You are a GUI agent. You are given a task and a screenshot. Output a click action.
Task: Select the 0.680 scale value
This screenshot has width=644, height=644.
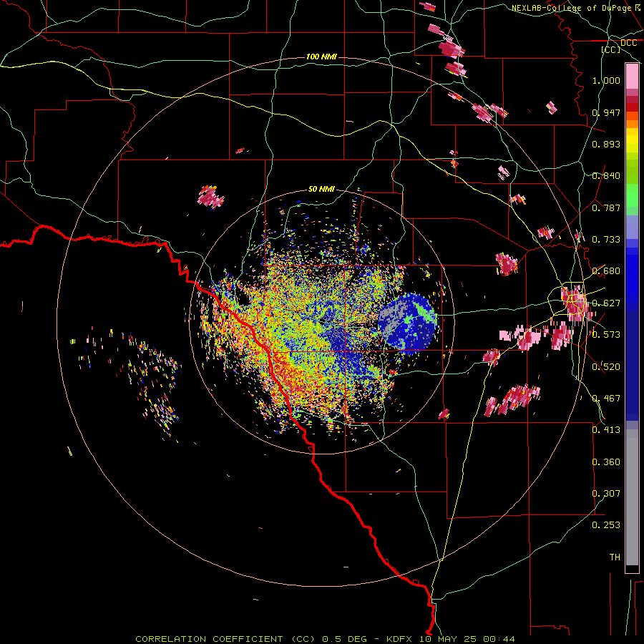606,271
